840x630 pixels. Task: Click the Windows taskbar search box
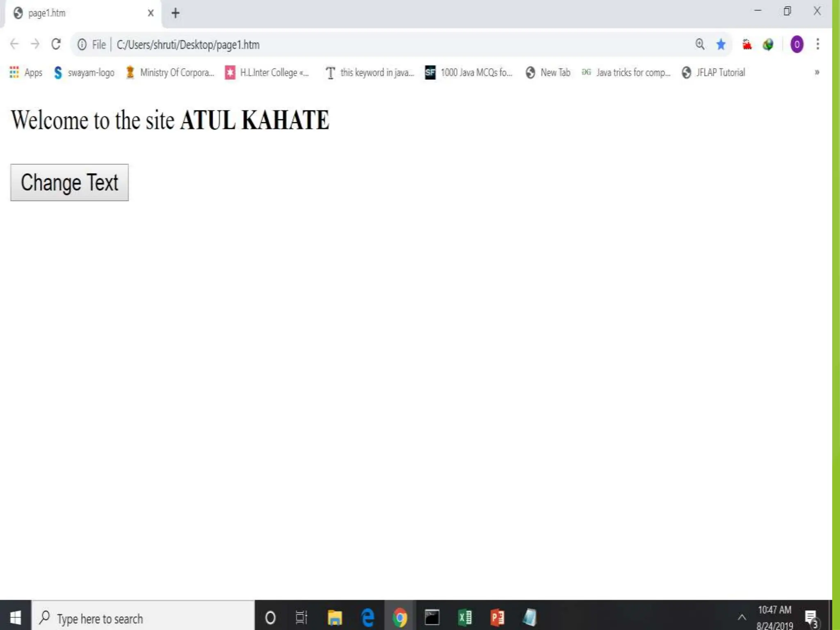pyautogui.click(x=144, y=618)
